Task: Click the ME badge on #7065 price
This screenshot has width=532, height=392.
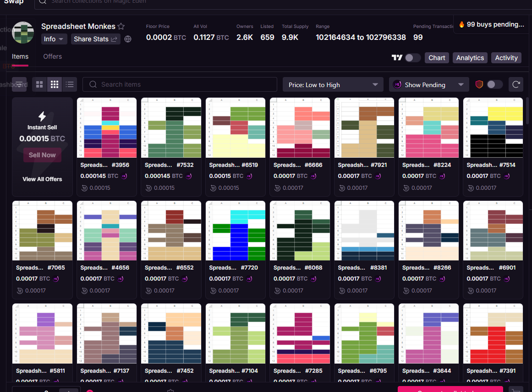Action: (x=56, y=279)
